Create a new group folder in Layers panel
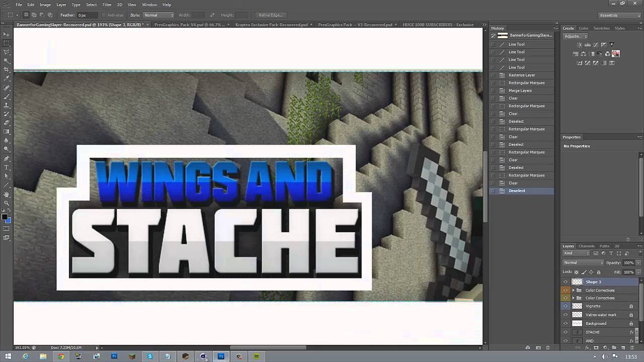The image size is (644, 362). pyautogui.click(x=614, y=347)
